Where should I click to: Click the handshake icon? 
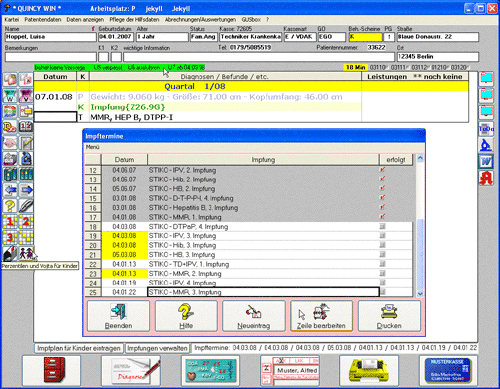[10, 143]
